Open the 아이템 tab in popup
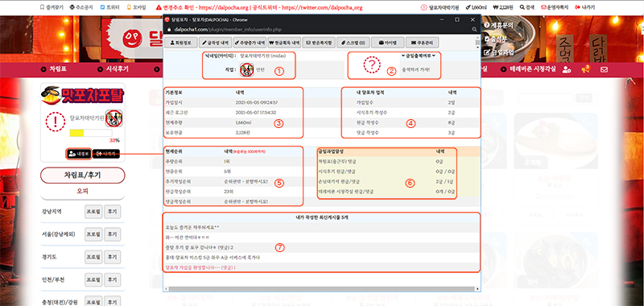Screen dimensions: 644x306 pos(387,43)
